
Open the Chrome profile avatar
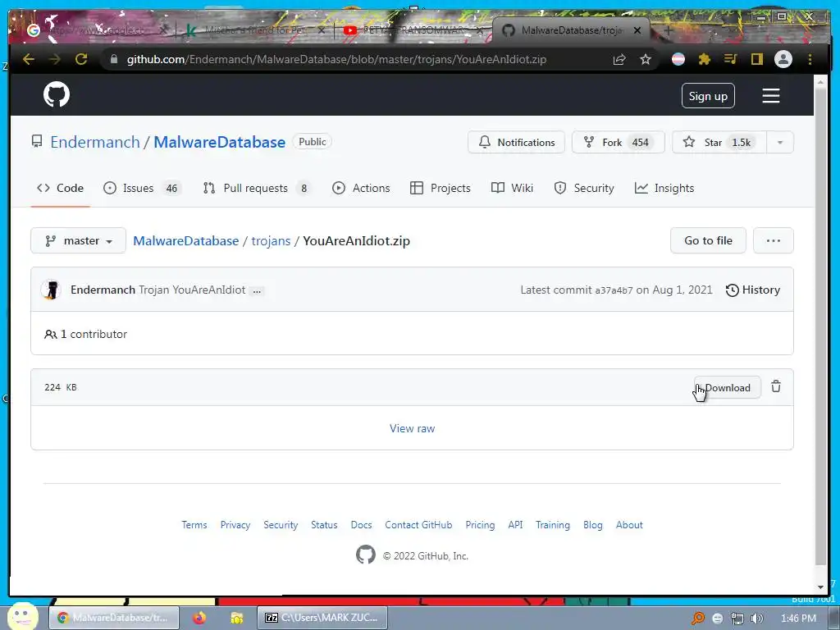(783, 59)
